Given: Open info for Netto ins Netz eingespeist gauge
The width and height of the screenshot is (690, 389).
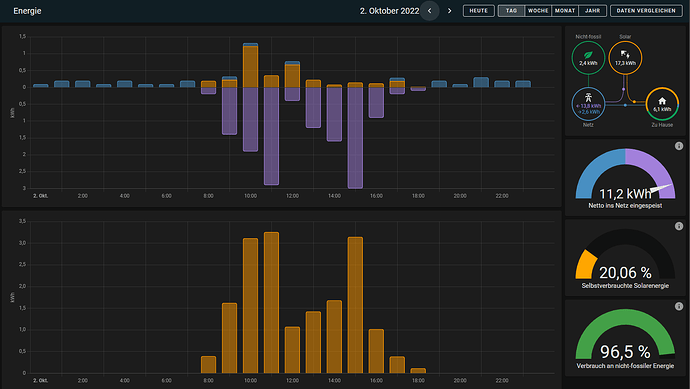Looking at the screenshot, I should pos(679,146).
